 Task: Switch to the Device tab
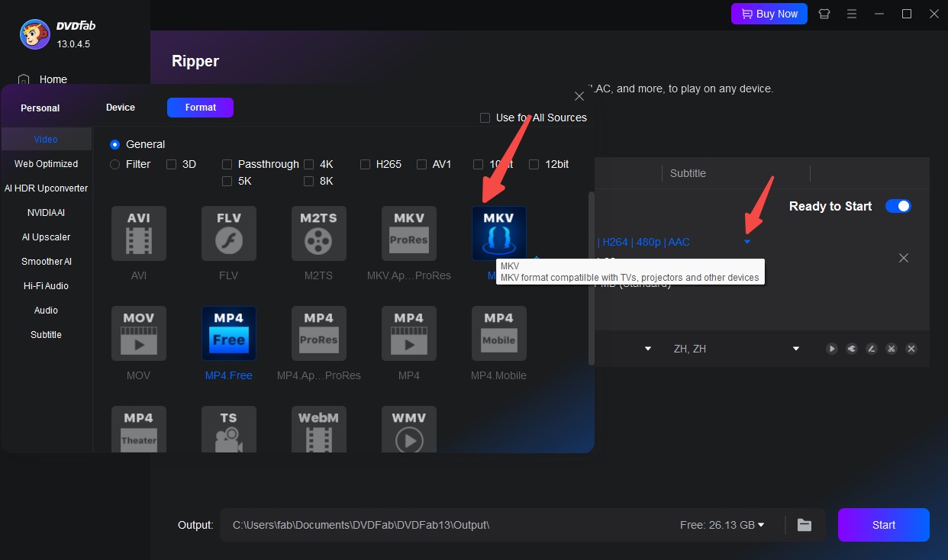coord(120,108)
